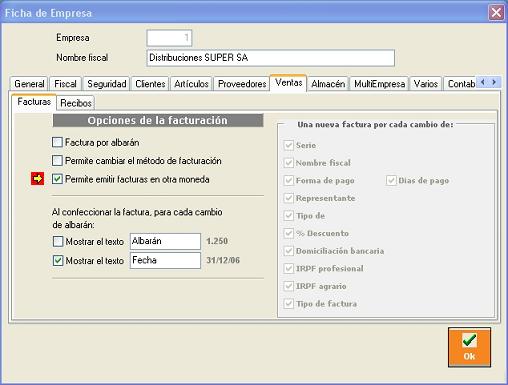Viewport: 508px width, 385px height.
Task: Click the Nombre fiscal input field
Action: pos(271,58)
